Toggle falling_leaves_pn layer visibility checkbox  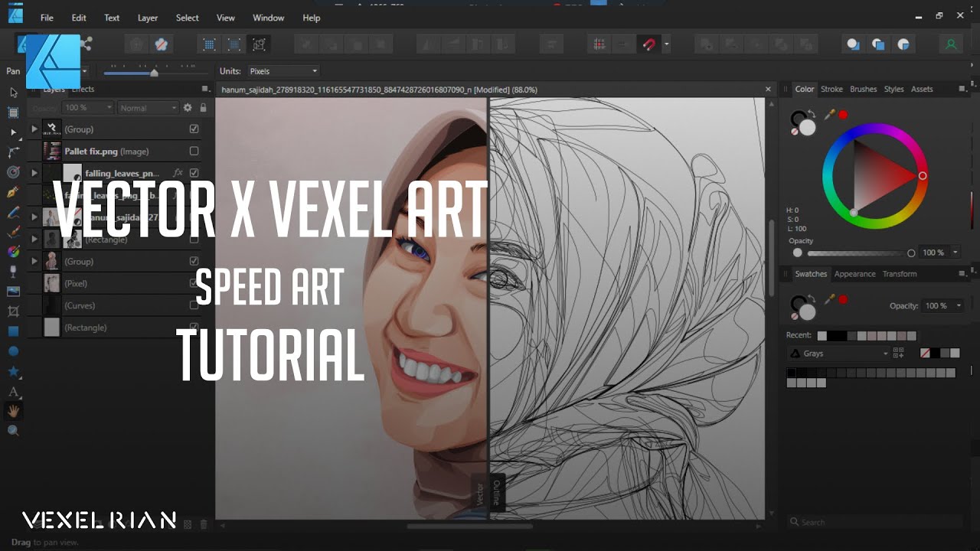[194, 173]
